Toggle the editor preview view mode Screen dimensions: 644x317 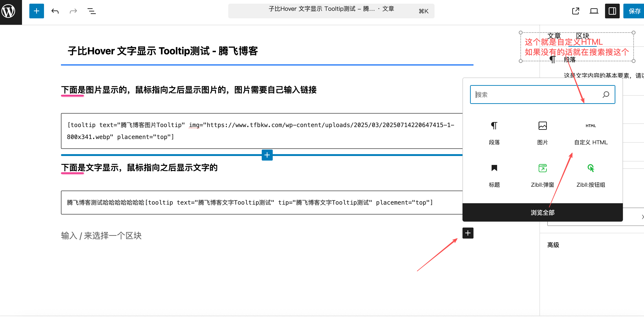coord(594,11)
